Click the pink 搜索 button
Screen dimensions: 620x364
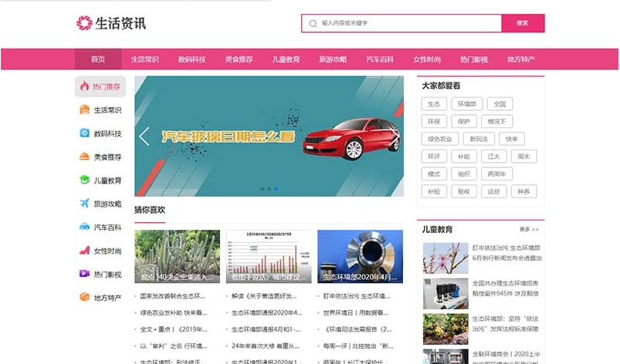click(x=523, y=23)
